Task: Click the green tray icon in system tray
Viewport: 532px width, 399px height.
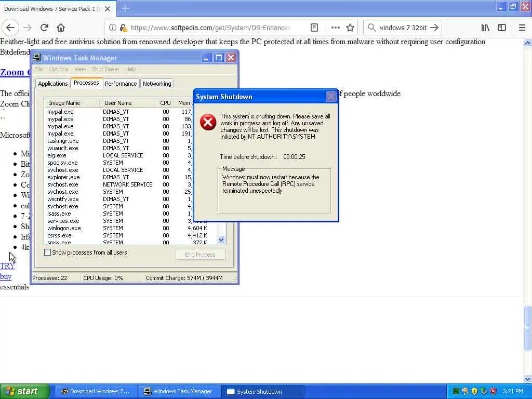Action: click(x=456, y=391)
